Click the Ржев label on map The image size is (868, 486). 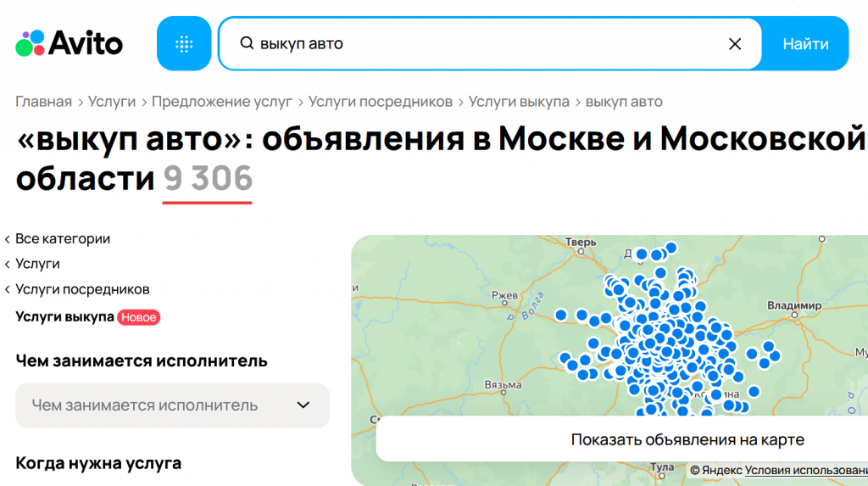pyautogui.click(x=505, y=295)
